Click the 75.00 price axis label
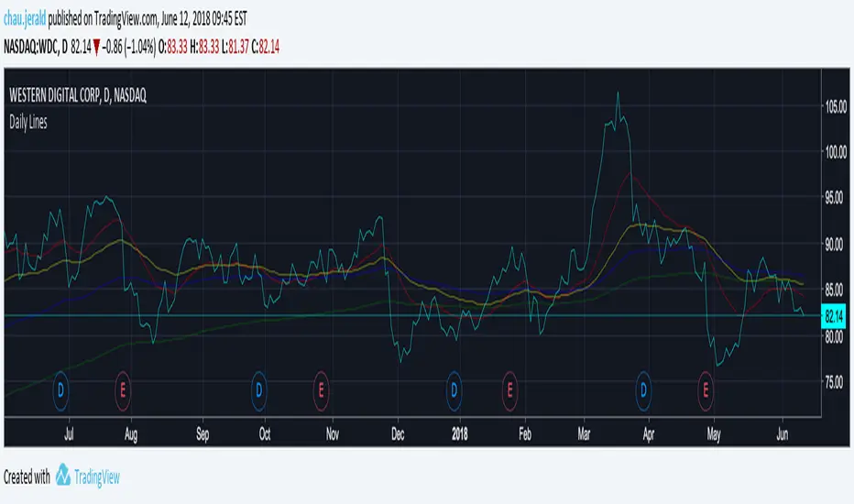Screen dimensions: 854x504 (836, 382)
